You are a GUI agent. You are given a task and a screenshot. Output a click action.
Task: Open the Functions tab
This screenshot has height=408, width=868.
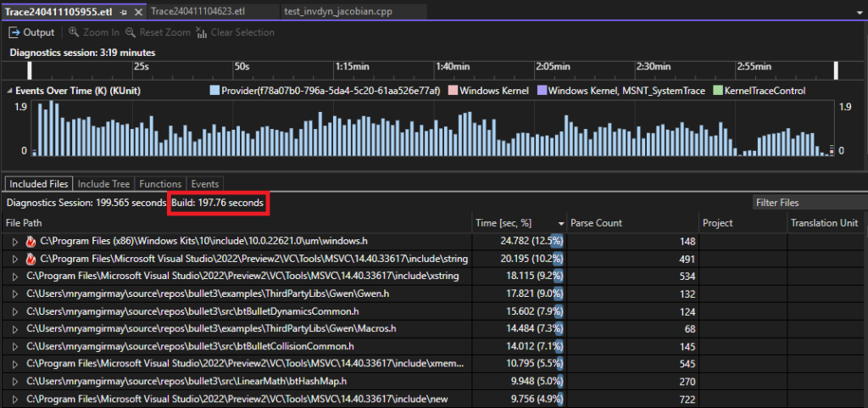coord(160,183)
